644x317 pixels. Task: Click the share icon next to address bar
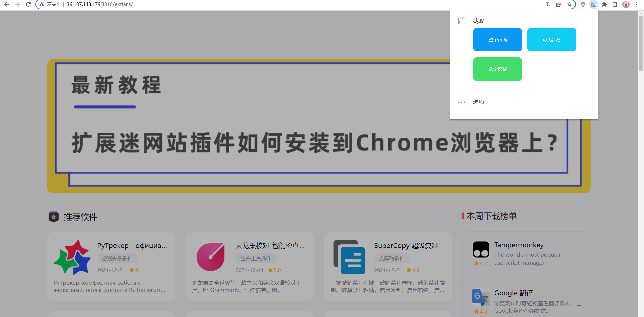[x=558, y=4]
